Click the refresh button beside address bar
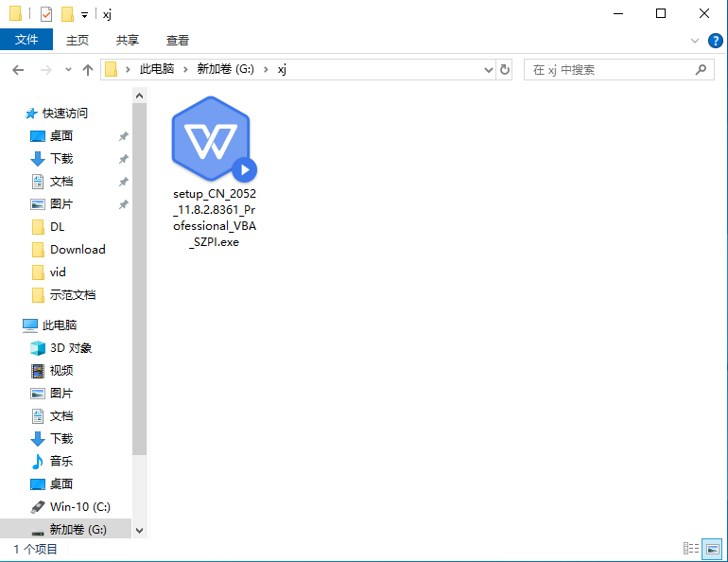The image size is (728, 562). pyautogui.click(x=505, y=70)
